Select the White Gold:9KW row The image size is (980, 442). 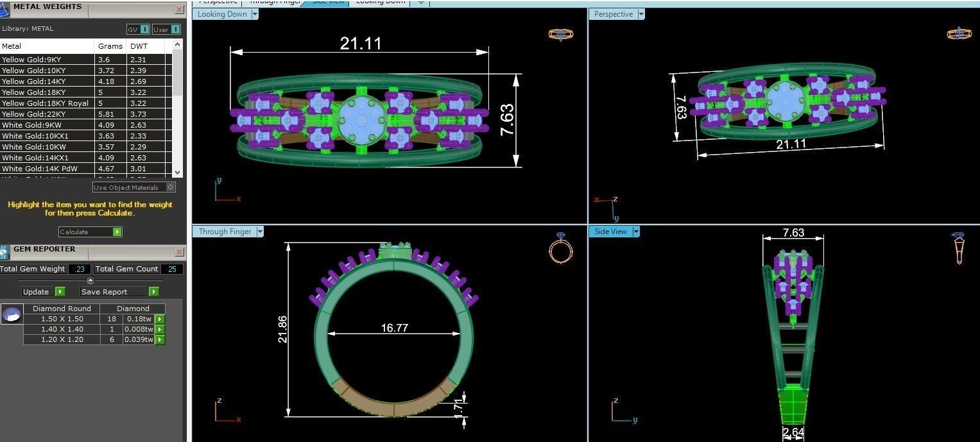tap(87, 125)
